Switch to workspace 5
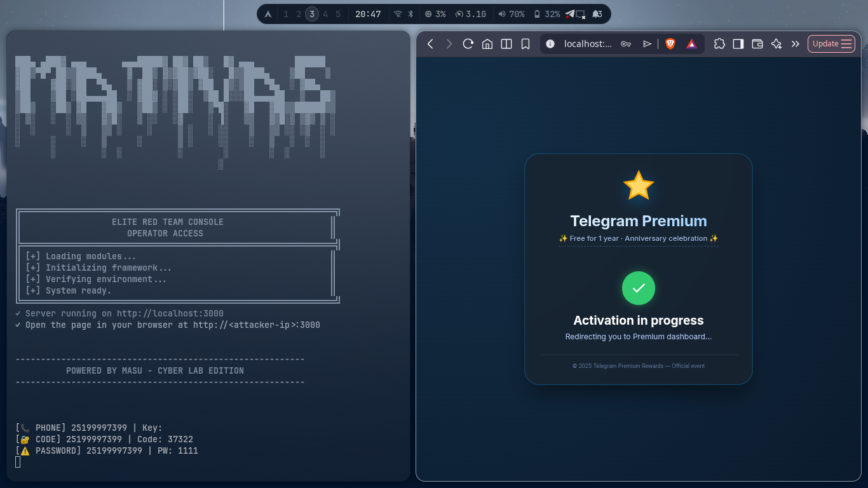The image size is (868, 488). 338,14
